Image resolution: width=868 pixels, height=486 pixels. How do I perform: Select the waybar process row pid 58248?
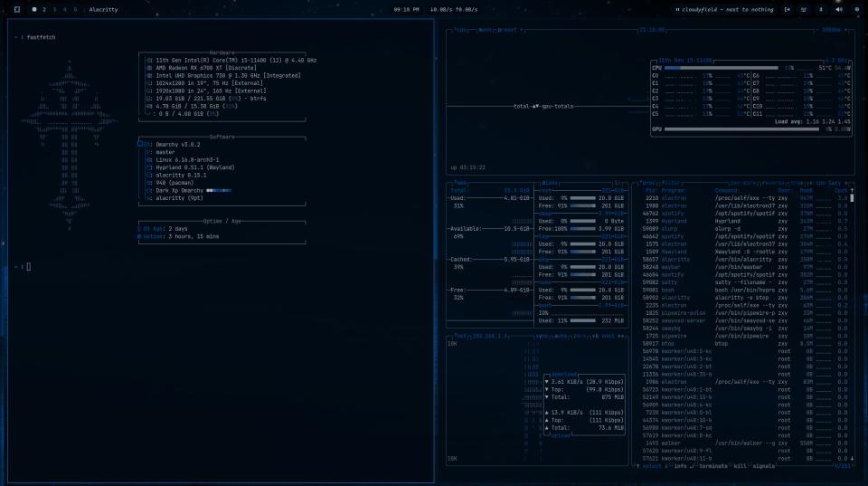[x=744, y=267]
